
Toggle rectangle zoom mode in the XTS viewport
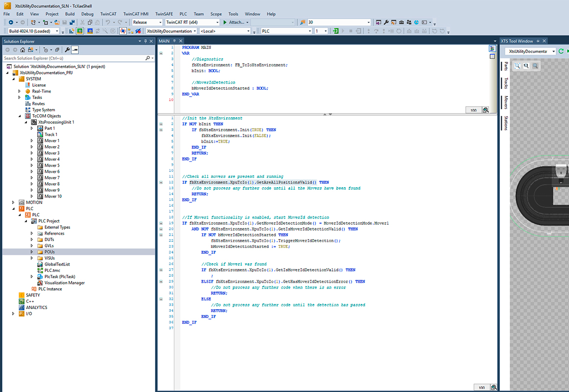pos(517,66)
